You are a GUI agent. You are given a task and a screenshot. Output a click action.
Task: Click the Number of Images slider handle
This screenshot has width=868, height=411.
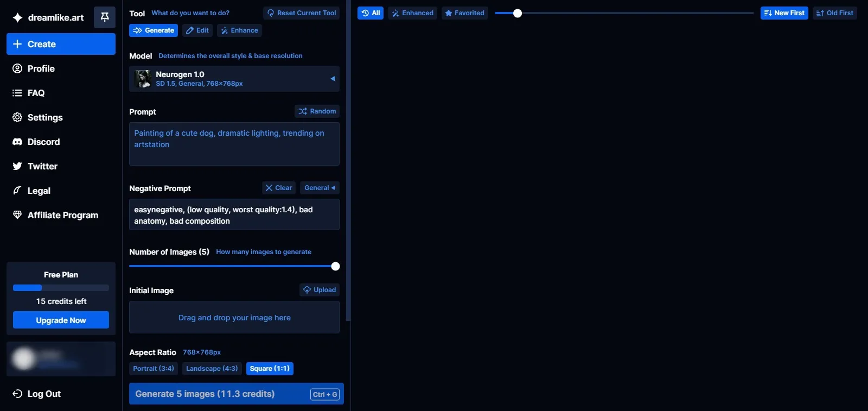(335, 266)
